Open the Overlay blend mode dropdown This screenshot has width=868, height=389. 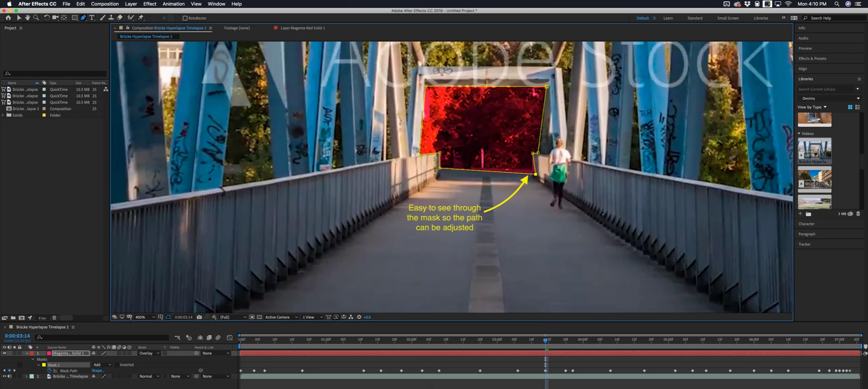149,353
